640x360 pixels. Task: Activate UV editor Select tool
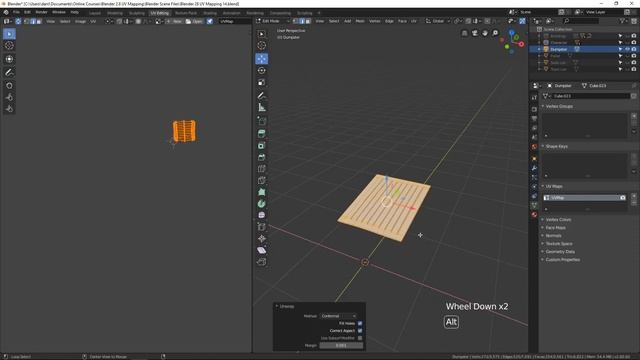(9, 34)
